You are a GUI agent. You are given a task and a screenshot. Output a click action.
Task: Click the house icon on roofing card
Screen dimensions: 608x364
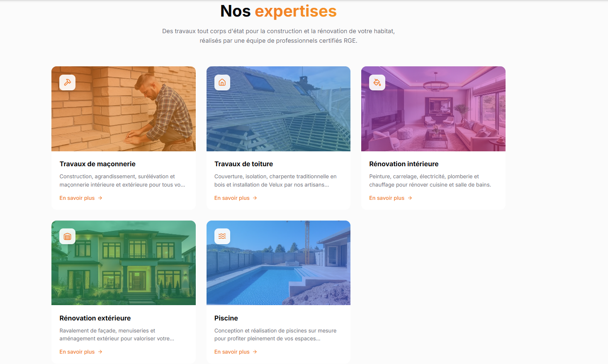(222, 83)
